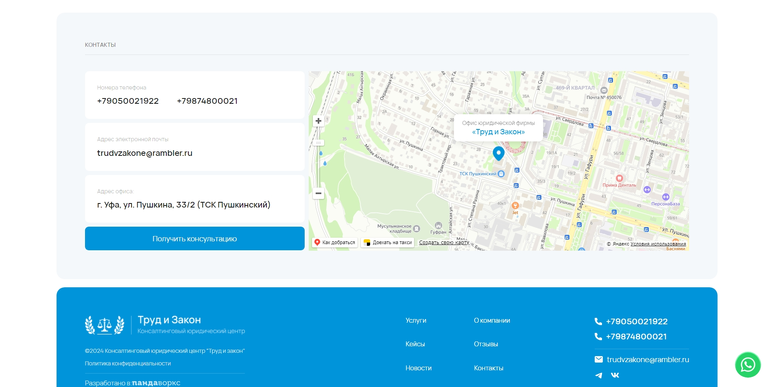
Task: Click the blue office pin on map
Action: [498, 153]
